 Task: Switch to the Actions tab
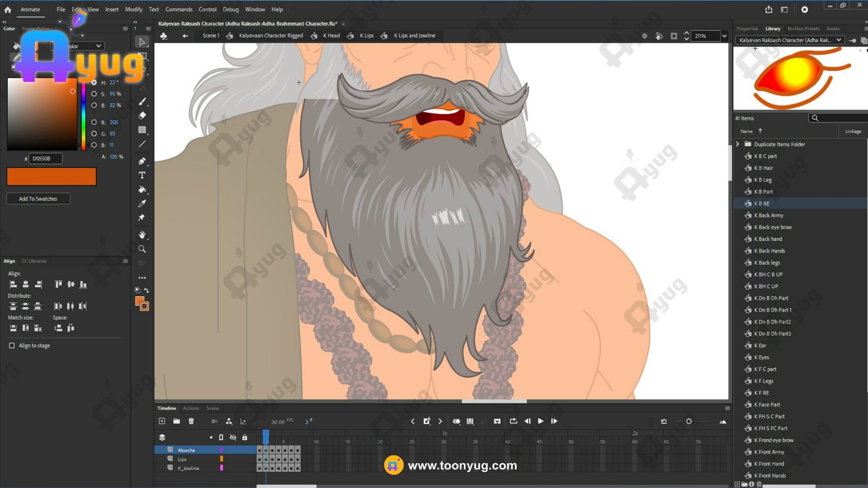(190, 408)
